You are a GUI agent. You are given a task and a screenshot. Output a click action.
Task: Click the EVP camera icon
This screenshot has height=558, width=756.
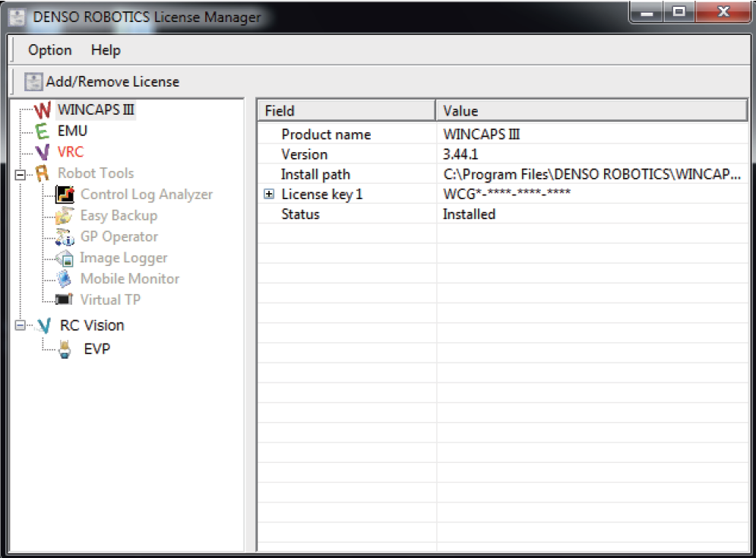[x=65, y=349]
